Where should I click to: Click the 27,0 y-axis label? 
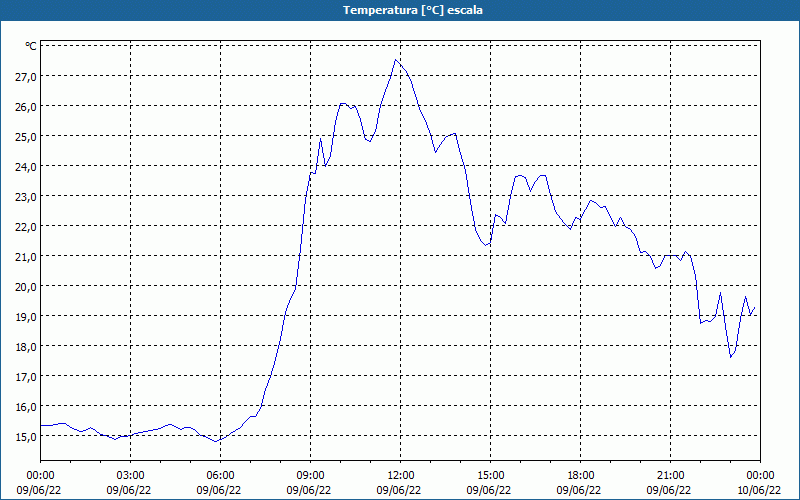tap(26, 77)
